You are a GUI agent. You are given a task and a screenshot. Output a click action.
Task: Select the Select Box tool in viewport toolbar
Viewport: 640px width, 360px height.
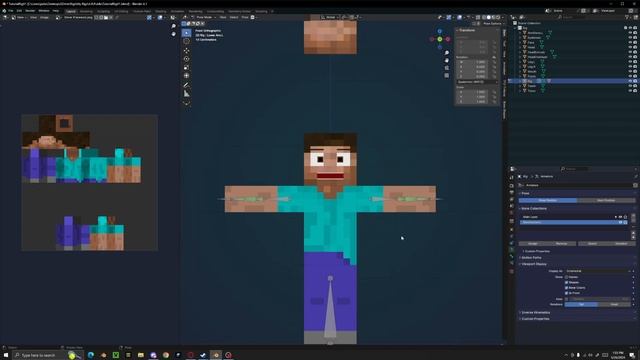187,33
